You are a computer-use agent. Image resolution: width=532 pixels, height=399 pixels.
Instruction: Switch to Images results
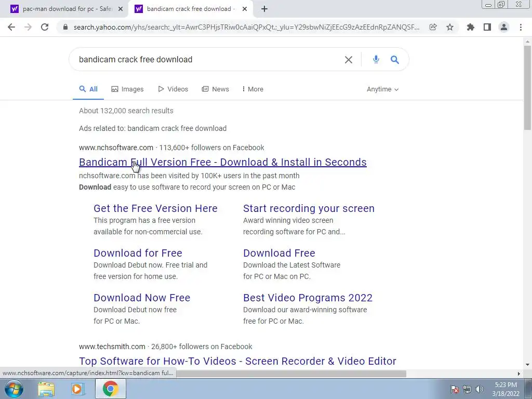click(128, 89)
